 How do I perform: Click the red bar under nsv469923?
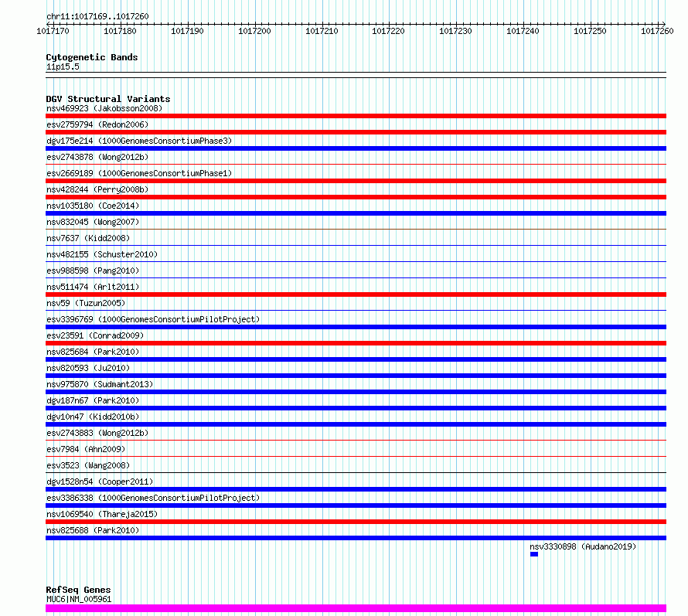(356, 116)
